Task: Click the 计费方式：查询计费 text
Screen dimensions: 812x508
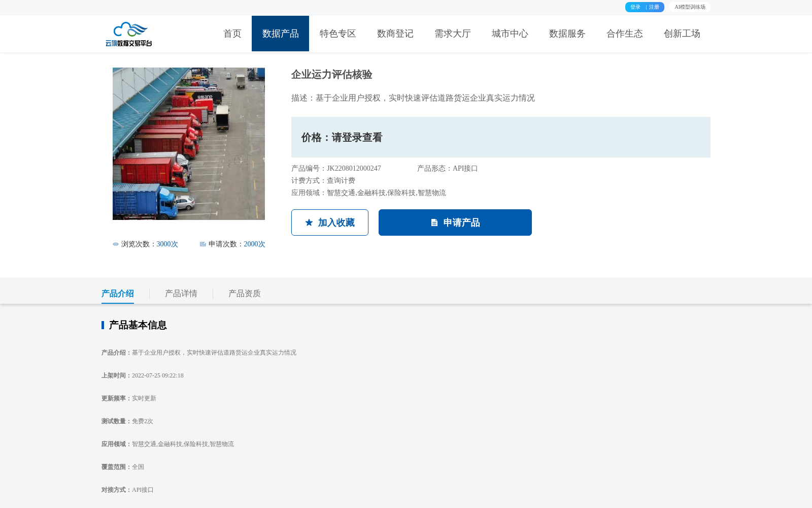Action: point(323,181)
